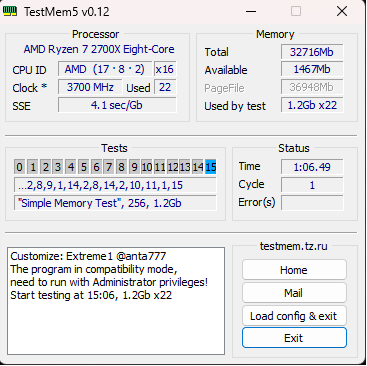
Task: Click the Exit button
Action: point(294,338)
